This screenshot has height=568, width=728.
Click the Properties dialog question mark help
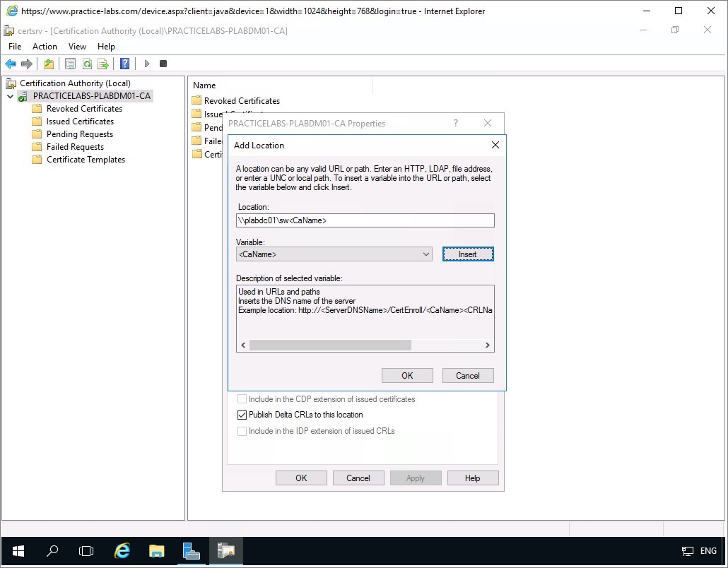pyautogui.click(x=456, y=123)
